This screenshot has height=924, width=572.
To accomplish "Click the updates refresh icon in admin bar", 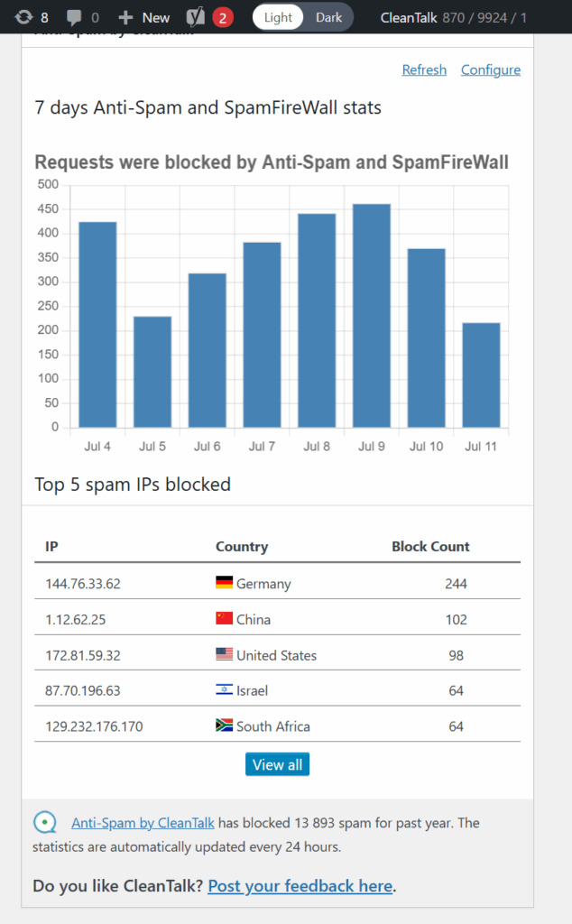I will pyautogui.click(x=23, y=17).
